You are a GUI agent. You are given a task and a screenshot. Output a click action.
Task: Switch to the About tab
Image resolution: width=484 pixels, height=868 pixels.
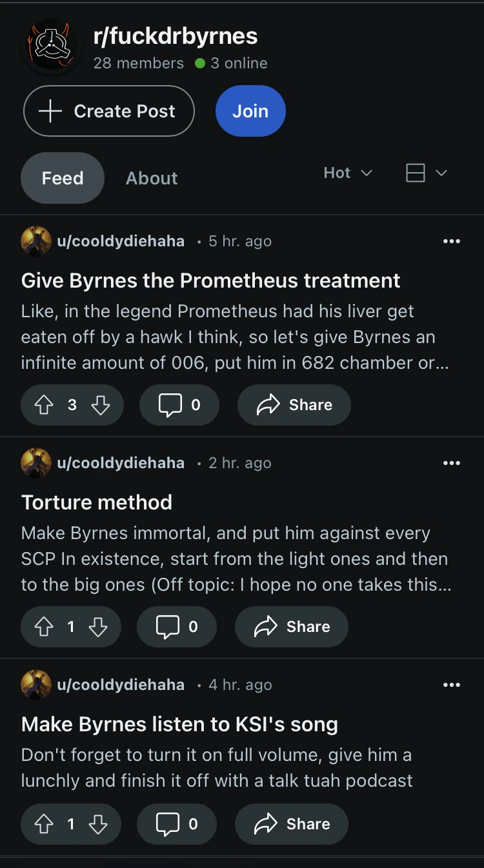151,178
